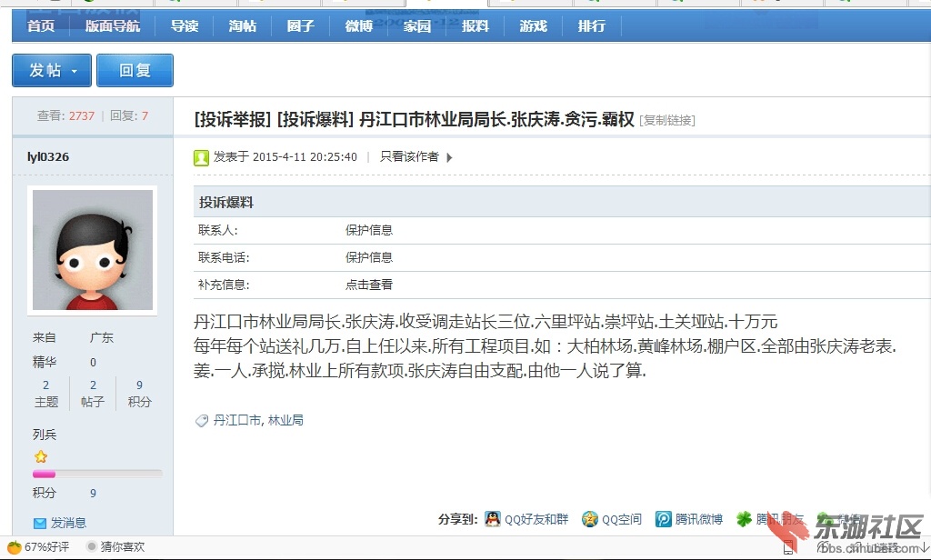Open the 首页 navigation item
The image size is (931, 560).
[x=41, y=26]
